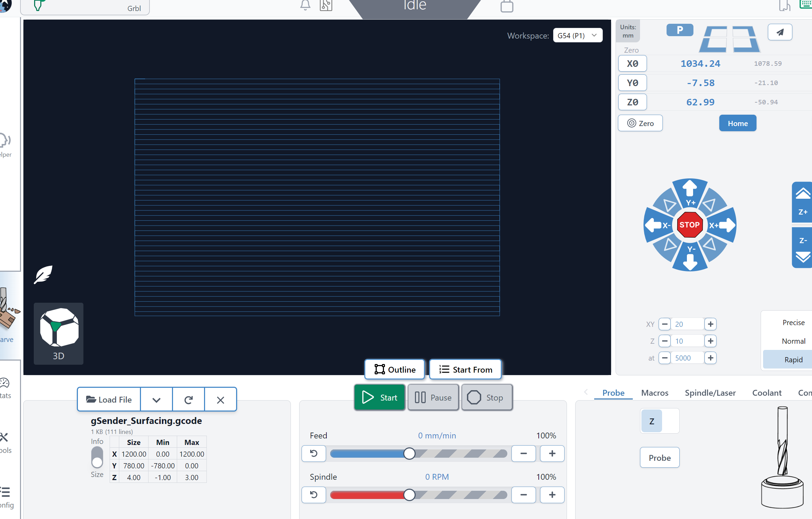Viewport: 812px width, 519px height.
Task: Open the Workspace G54 dropdown
Action: (x=578, y=35)
